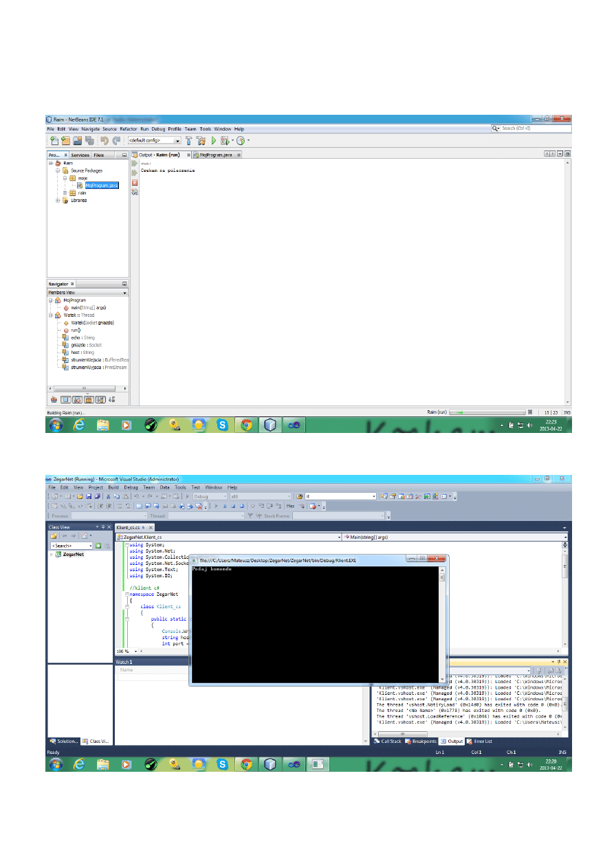614x868 pixels.
Task: Click the Undo arrow in NetBeans toolbar
Action: click(105, 140)
